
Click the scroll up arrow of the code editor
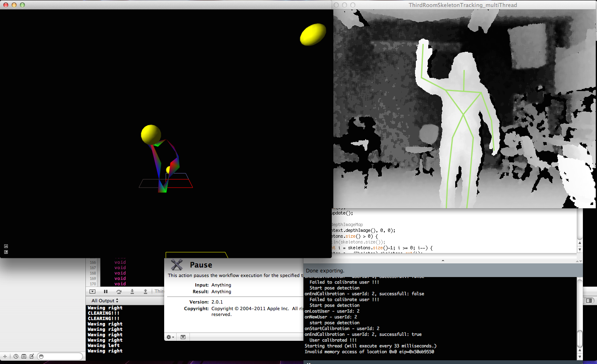click(580, 243)
